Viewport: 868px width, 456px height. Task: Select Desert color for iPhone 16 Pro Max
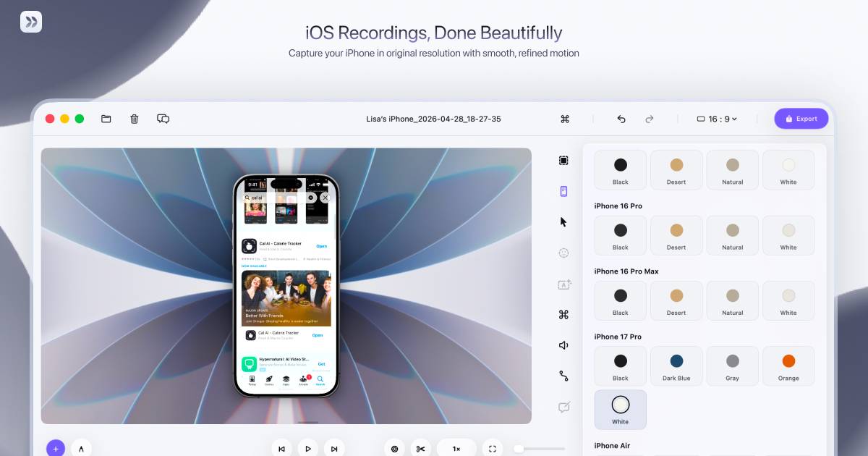676,300
